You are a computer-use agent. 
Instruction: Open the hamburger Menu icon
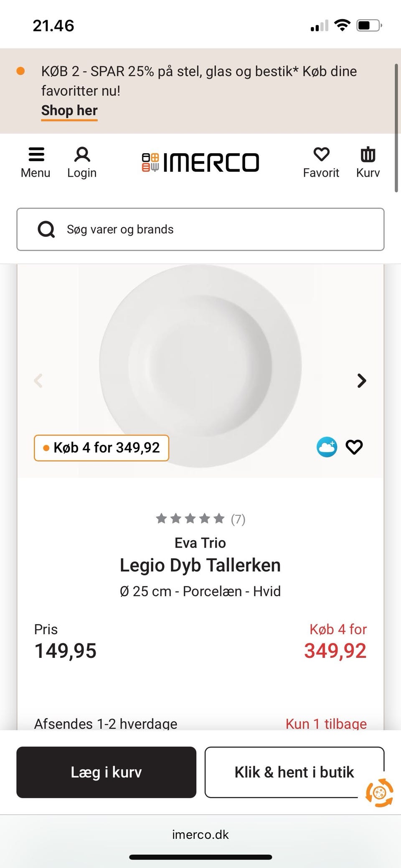pyautogui.click(x=36, y=155)
